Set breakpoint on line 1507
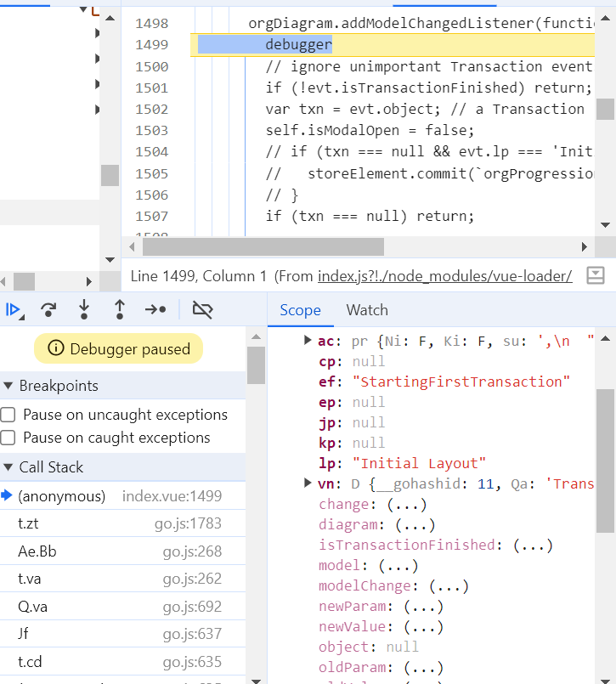This screenshot has width=616, height=684. [x=151, y=216]
